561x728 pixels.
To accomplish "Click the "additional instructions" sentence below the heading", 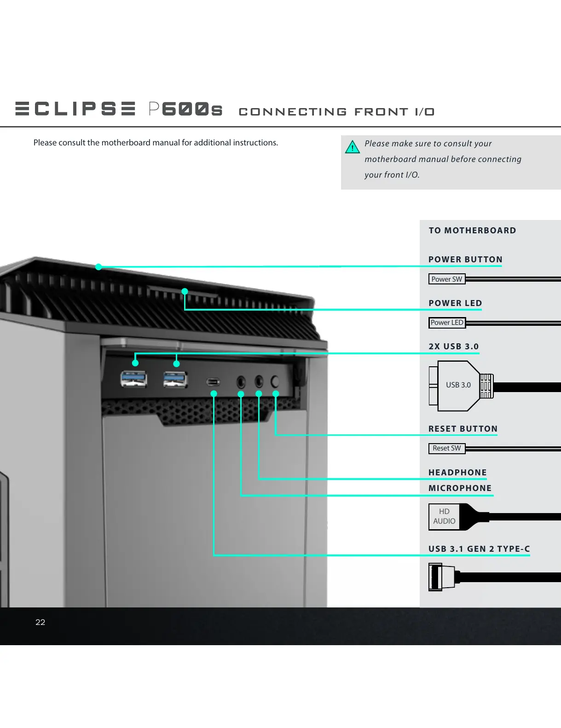I will [156, 143].
